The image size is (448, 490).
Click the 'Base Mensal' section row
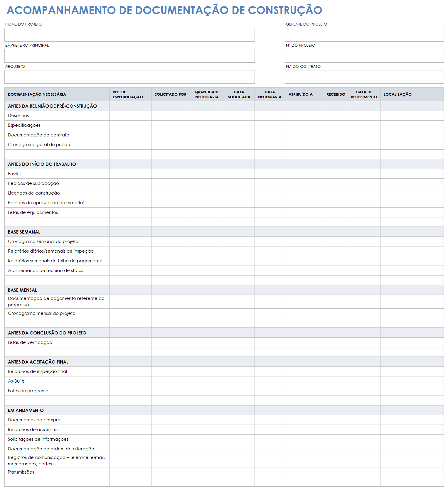click(x=224, y=290)
